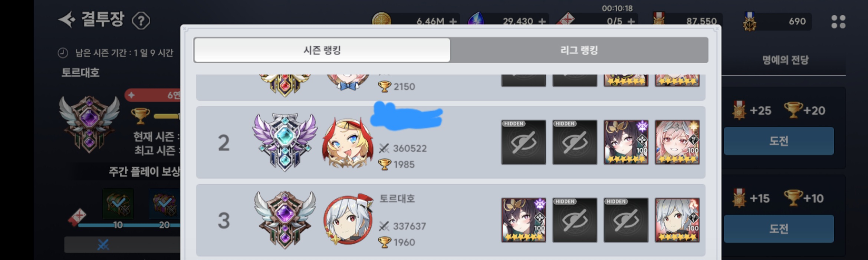Tap the rank 2 winged league emblem
Image resolution: width=868 pixels, height=260 pixels.
pyautogui.click(x=285, y=142)
